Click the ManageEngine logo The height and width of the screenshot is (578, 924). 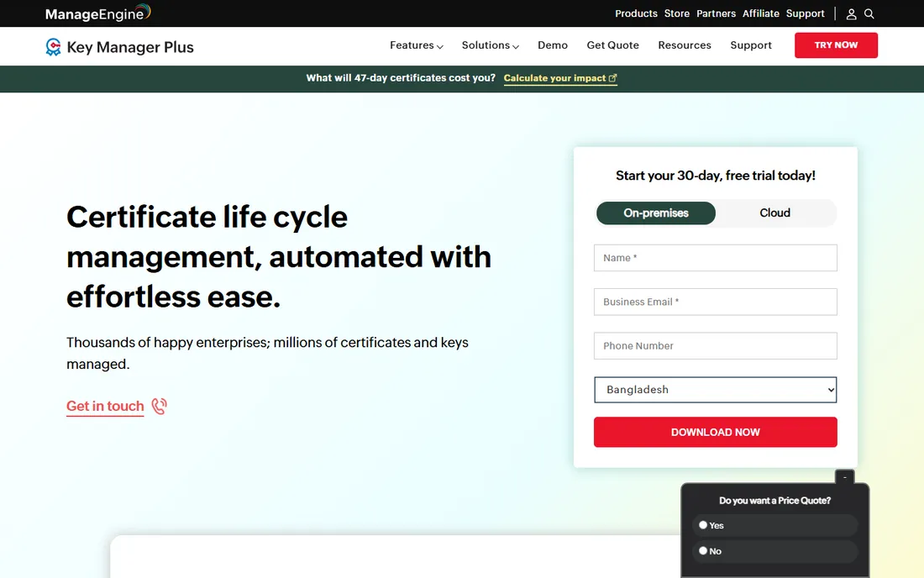97,13
